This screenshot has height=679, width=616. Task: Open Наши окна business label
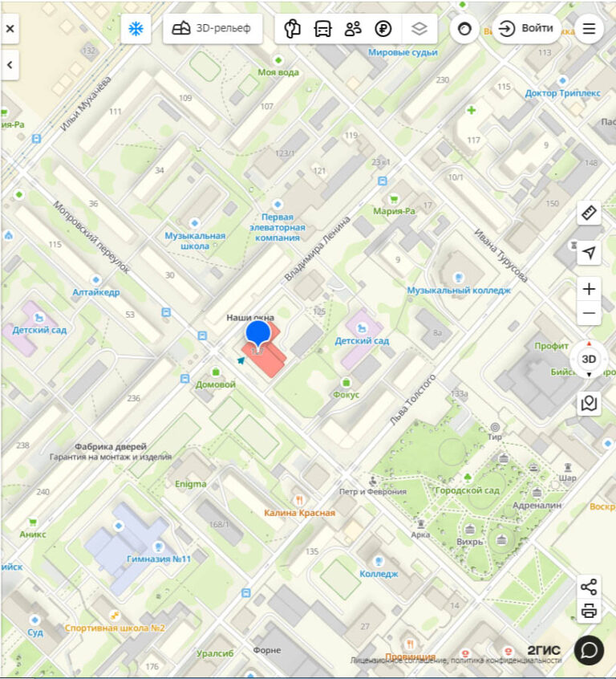tap(250, 317)
